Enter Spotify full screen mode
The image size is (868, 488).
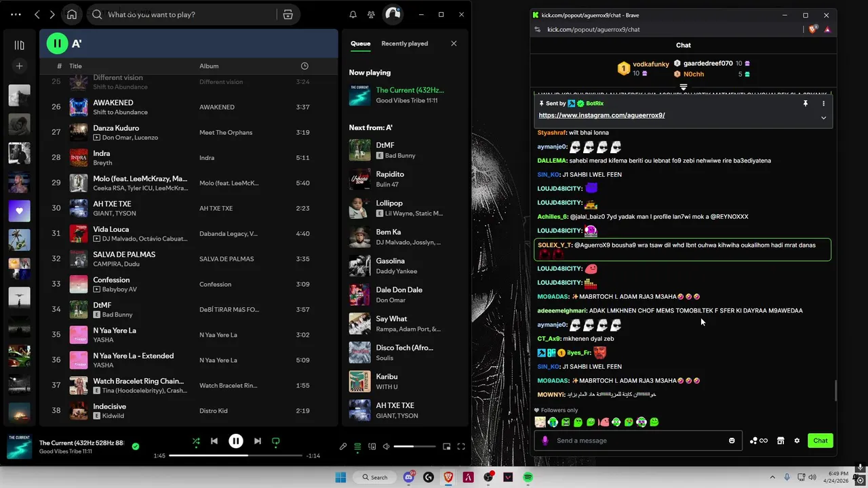[x=461, y=447]
